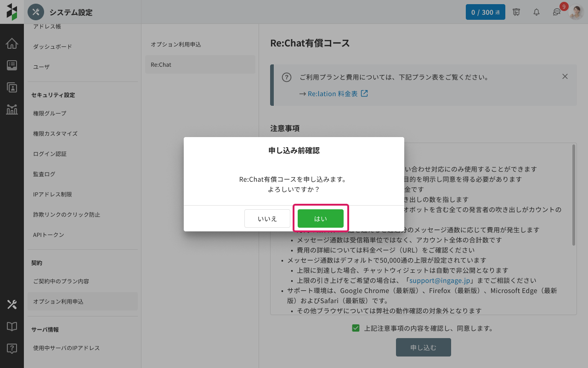Click the Re:Chat有償コース page heading

pyautogui.click(x=310, y=43)
